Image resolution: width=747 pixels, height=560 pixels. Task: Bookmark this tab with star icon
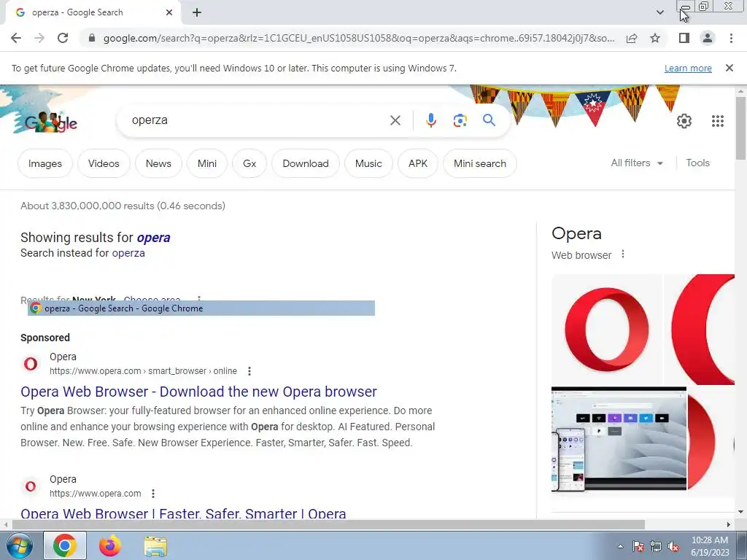tap(655, 38)
